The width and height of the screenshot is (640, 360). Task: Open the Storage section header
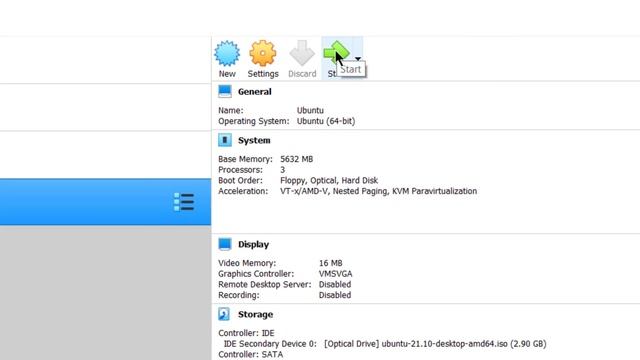[256, 315]
